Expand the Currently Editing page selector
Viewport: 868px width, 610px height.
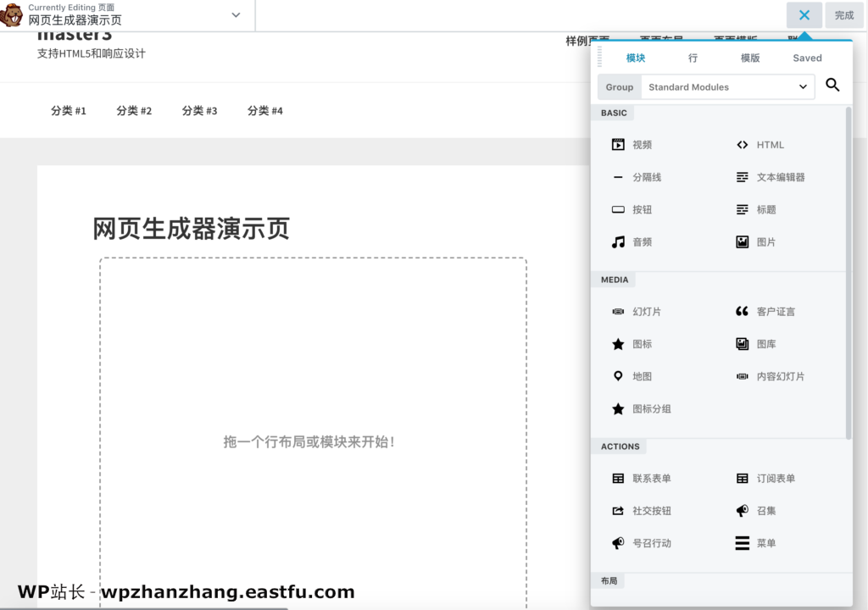pyautogui.click(x=234, y=15)
